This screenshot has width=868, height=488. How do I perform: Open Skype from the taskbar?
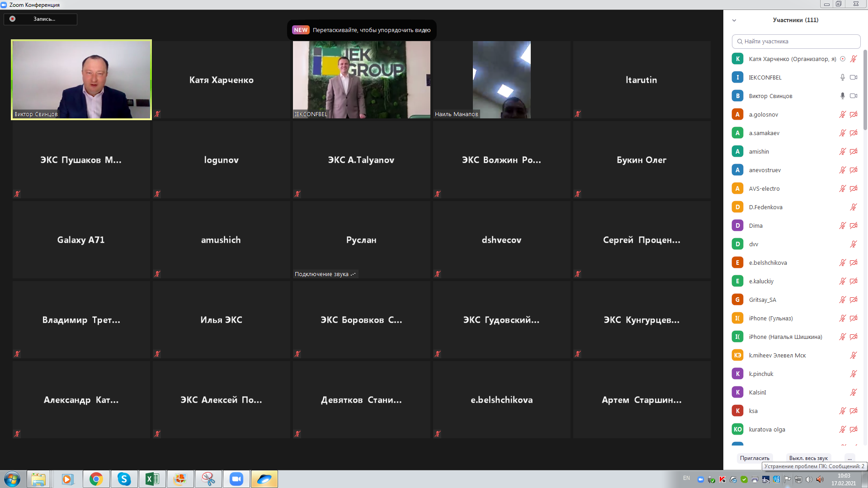coord(124,479)
